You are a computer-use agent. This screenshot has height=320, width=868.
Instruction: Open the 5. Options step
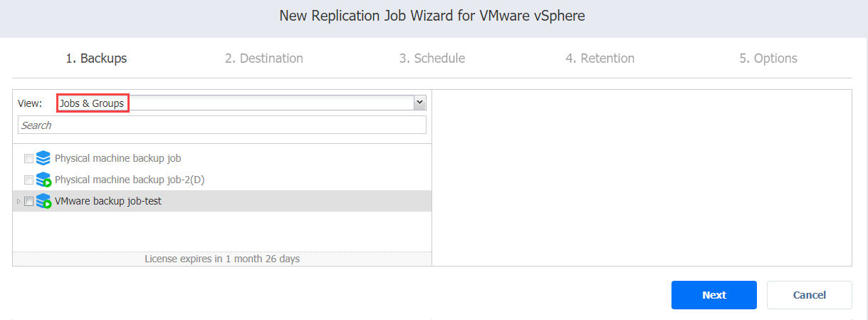click(x=768, y=58)
